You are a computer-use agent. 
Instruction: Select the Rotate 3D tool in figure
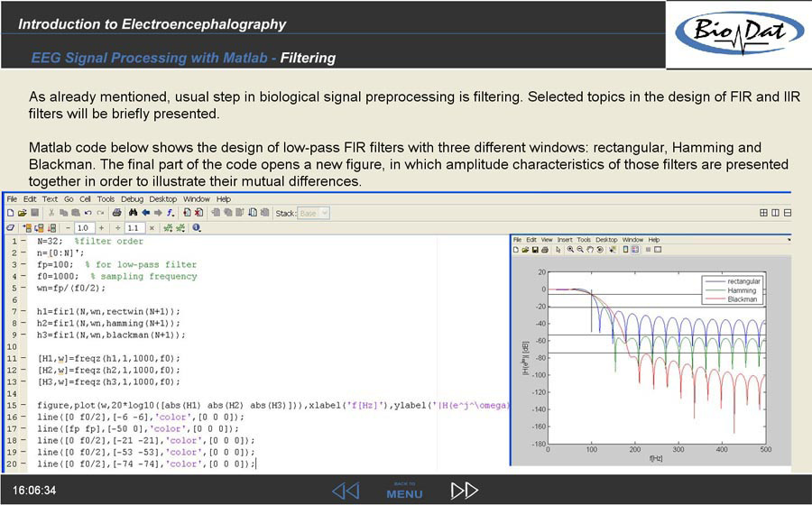coord(600,250)
